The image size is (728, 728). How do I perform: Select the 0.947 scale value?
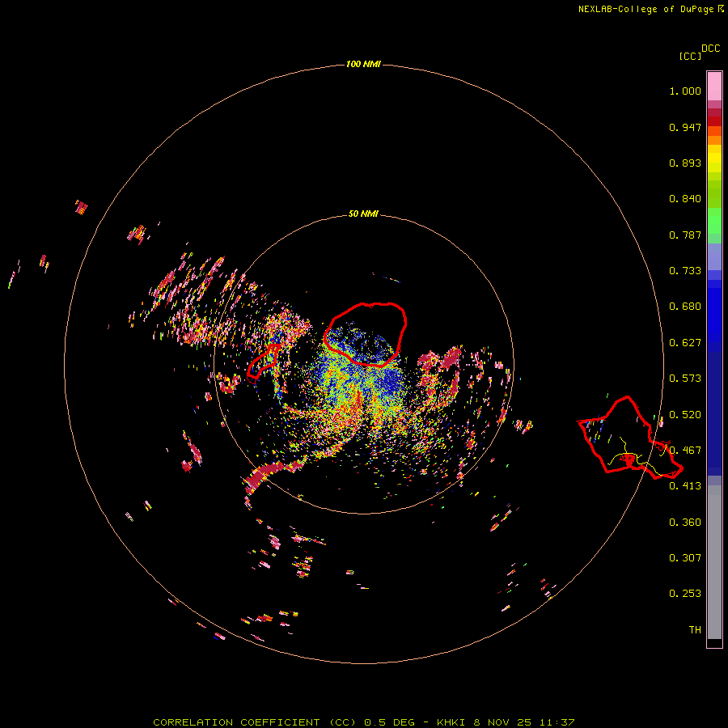[685, 127]
